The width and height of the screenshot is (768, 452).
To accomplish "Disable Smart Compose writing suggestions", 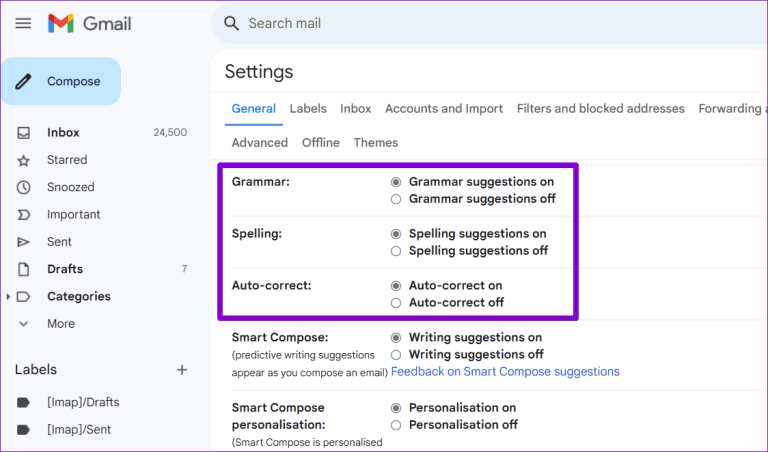I will 396,355.
